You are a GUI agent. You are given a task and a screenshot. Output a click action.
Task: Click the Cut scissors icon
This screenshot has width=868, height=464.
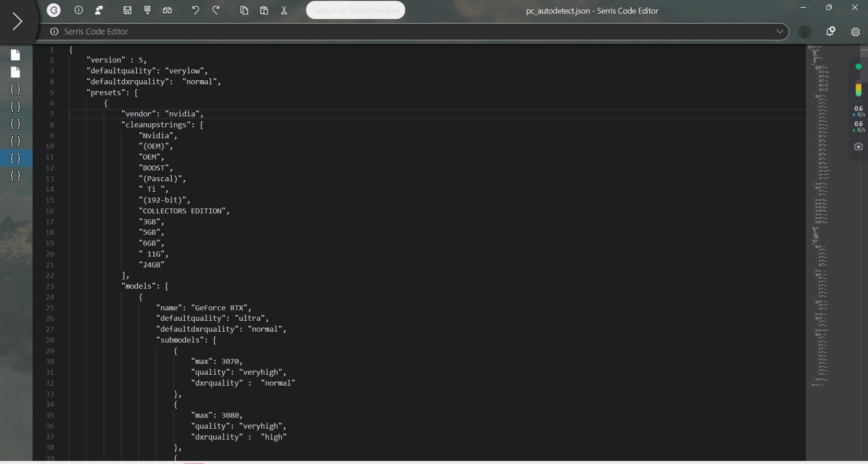coord(284,10)
